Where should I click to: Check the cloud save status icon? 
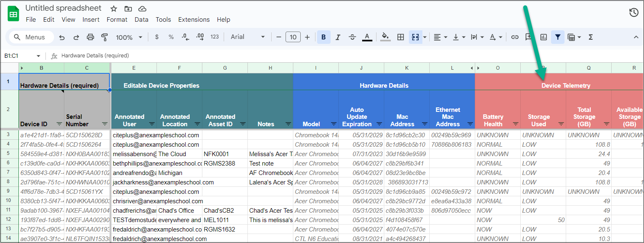[142, 9]
